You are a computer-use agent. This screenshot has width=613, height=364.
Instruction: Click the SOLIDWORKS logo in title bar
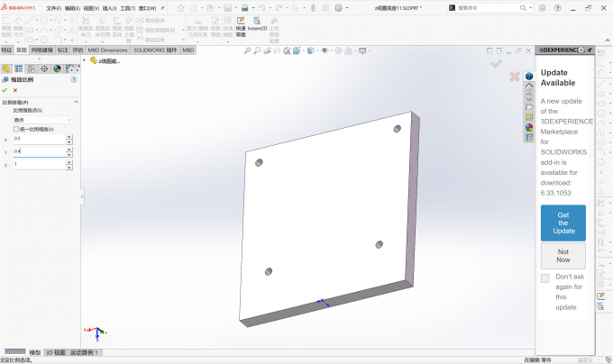(18, 7)
